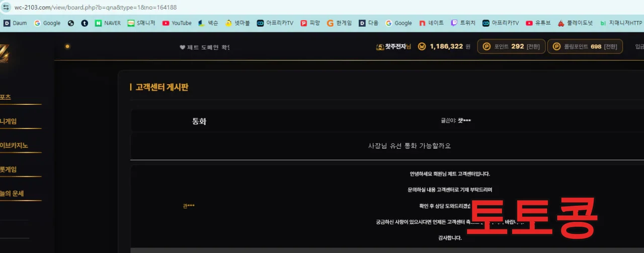Open the S매니저 bookmark
Image resolution: width=644 pixels, height=253 pixels.
pyautogui.click(x=141, y=23)
